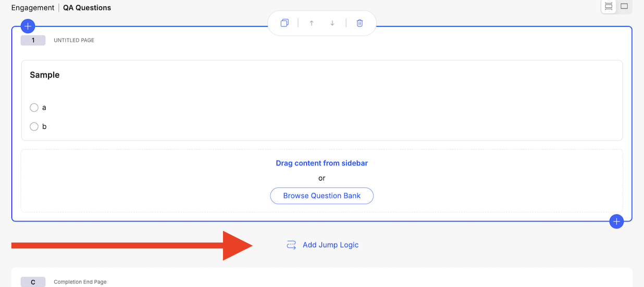Viewport: 644px width, 287px height.
Task: Select the Sample question title
Action: click(x=45, y=75)
